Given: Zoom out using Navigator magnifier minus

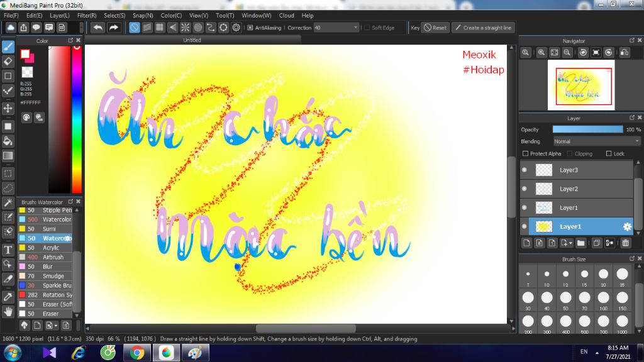Looking at the screenshot, I should [567, 53].
